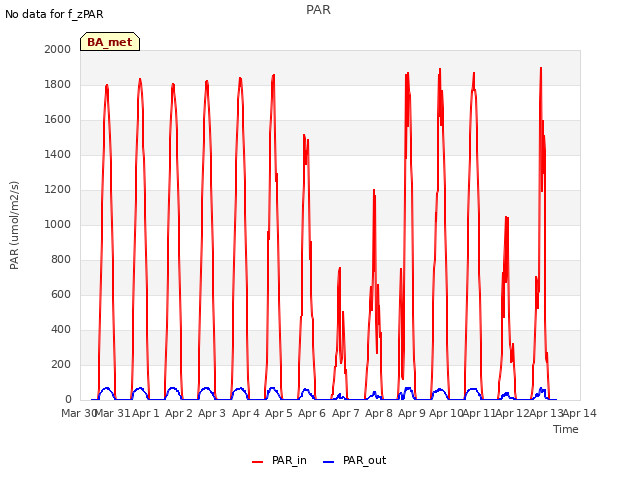Click the Apr 12 PAR_in peak near 1050
Screen dimensions: 640x480
(507, 218)
